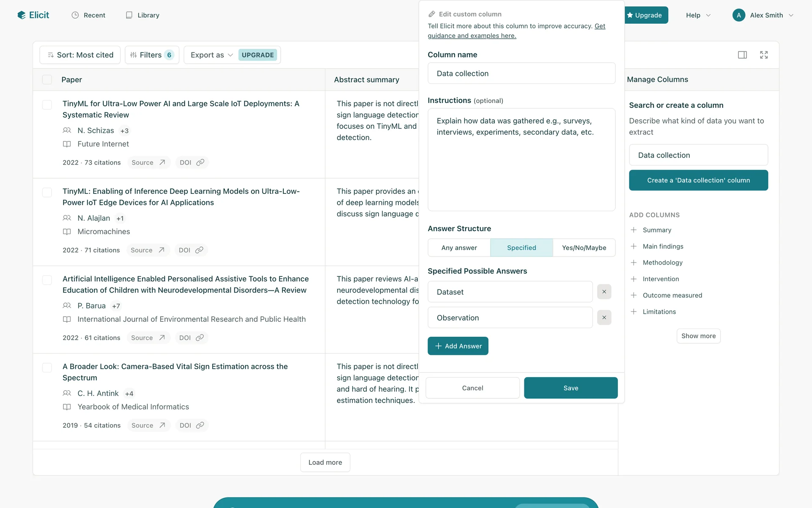Image resolution: width=812 pixels, height=508 pixels.
Task: Click into the Column name field
Action: click(x=521, y=73)
